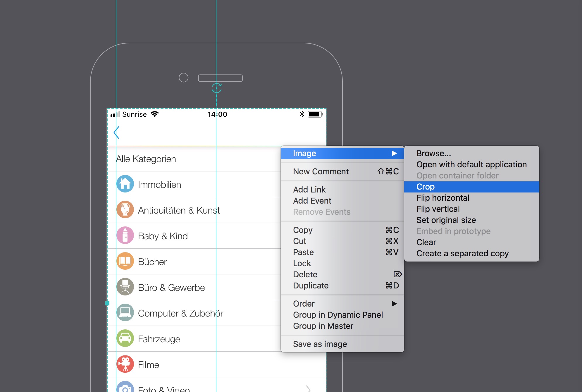582x392 pixels.
Task: Click the Bluetooth icon in status bar
Action: (302, 114)
